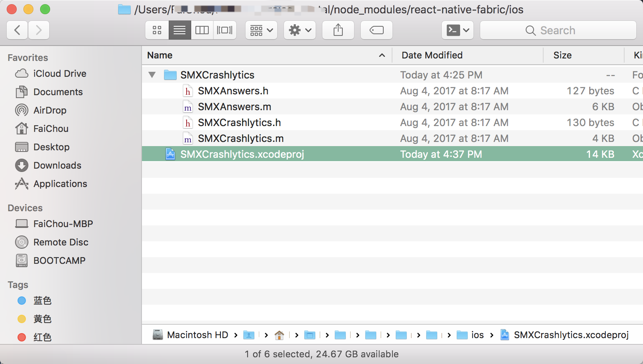643x364 pixels.
Task: Open AirDrop from the sidebar
Action: pos(49,110)
